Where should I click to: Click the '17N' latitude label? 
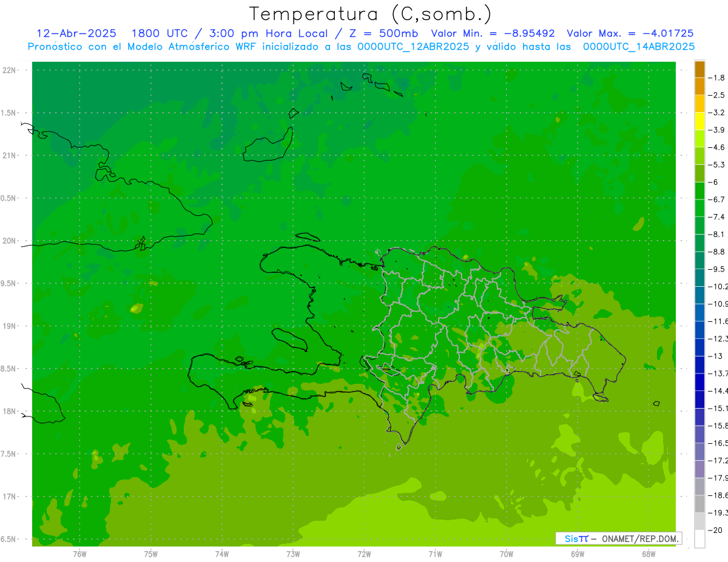10,497
